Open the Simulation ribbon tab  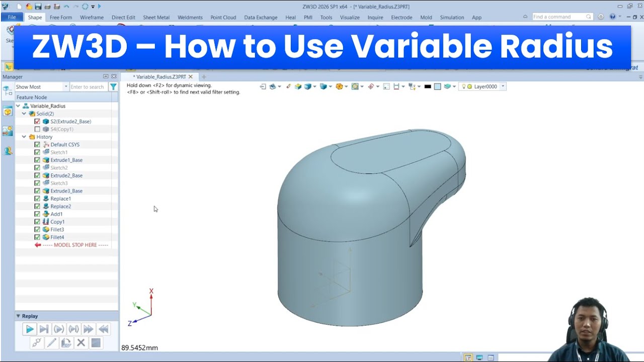click(452, 17)
